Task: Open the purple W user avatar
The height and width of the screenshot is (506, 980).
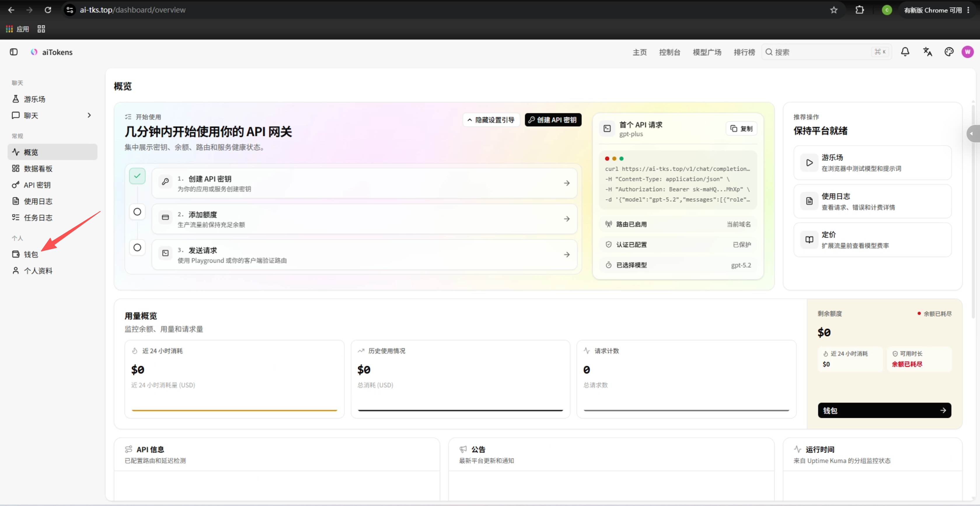Action: (967, 52)
